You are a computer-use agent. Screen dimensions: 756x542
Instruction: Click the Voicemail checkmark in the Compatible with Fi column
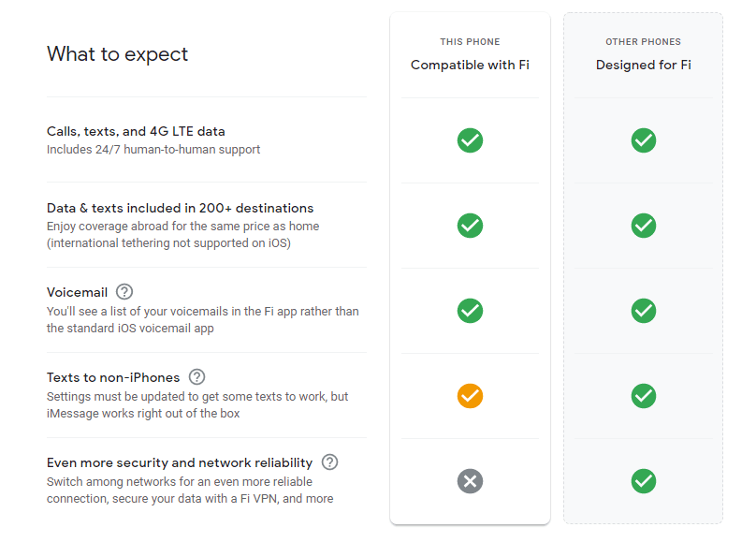click(470, 311)
